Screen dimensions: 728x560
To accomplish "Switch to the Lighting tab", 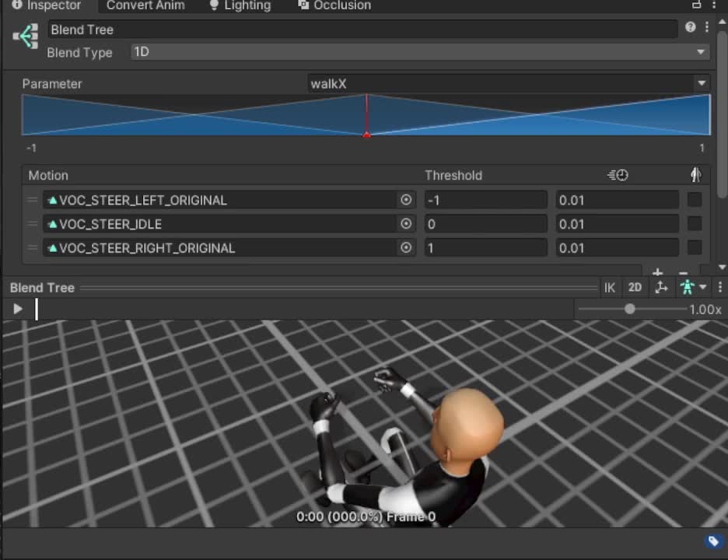I will (x=240, y=5).
